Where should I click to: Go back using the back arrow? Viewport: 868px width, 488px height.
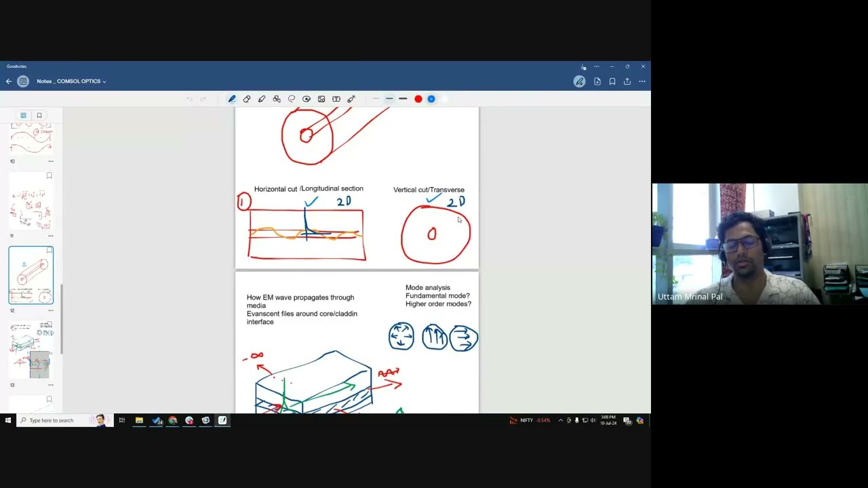[x=9, y=81]
